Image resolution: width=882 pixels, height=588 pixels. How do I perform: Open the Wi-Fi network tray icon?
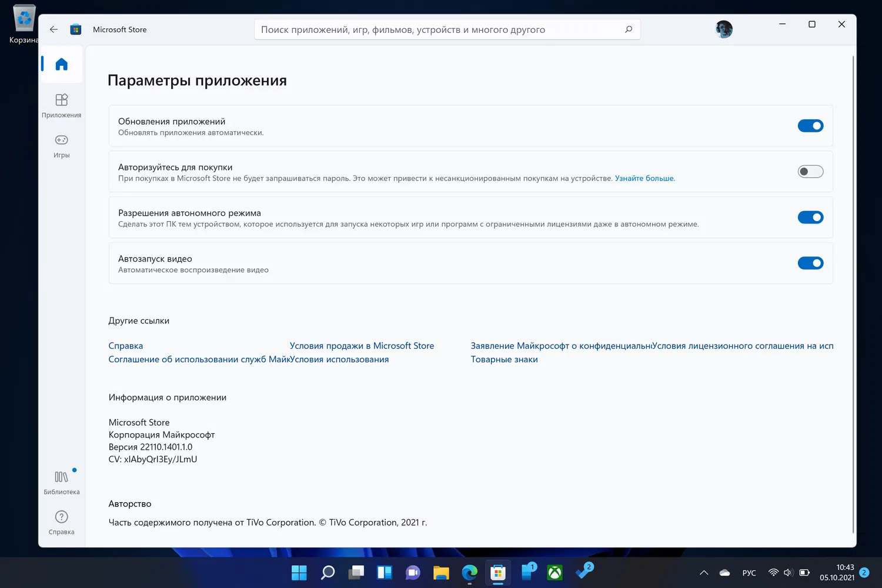pos(774,573)
